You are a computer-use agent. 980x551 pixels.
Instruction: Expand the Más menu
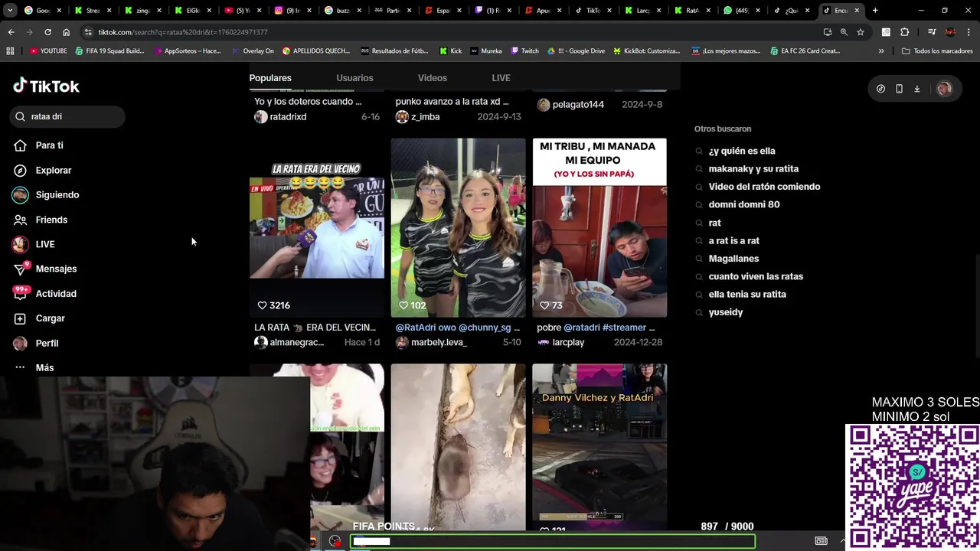pyautogui.click(x=44, y=367)
